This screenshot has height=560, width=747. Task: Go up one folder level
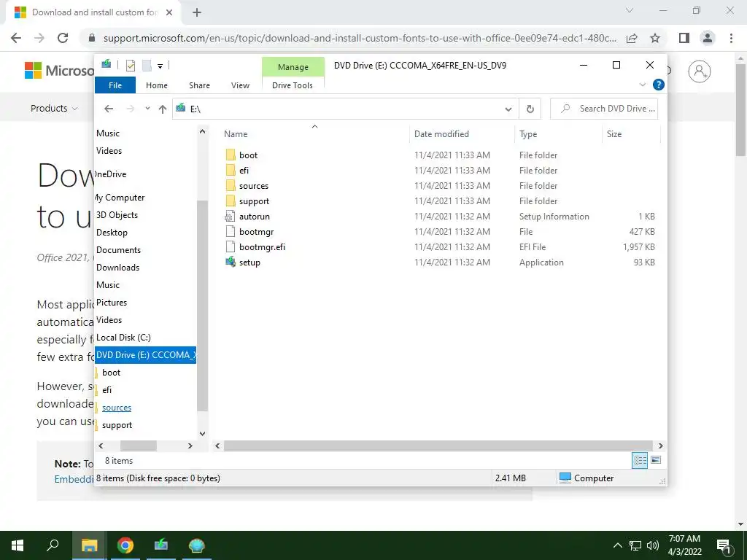(163, 109)
